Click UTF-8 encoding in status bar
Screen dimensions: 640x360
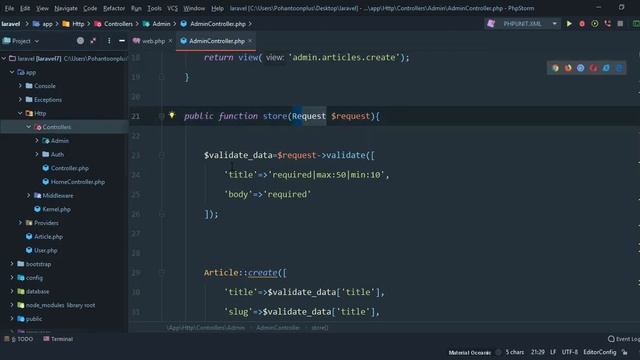569,352
